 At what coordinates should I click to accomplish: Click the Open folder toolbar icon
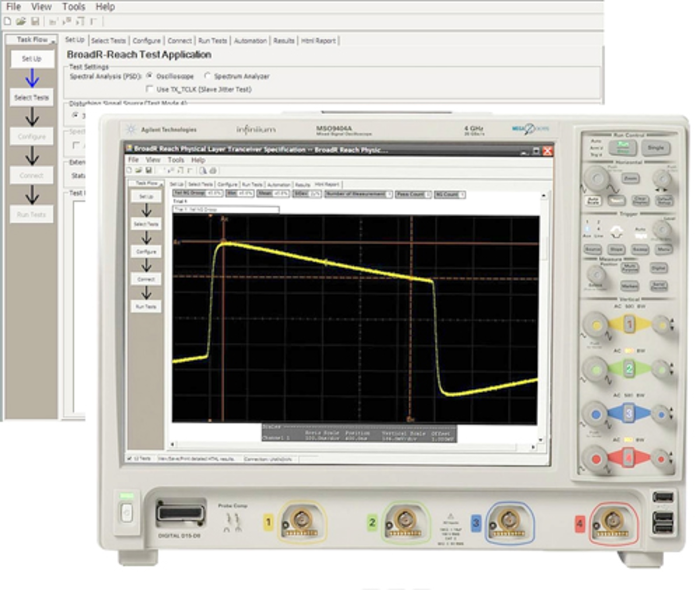[x=21, y=22]
